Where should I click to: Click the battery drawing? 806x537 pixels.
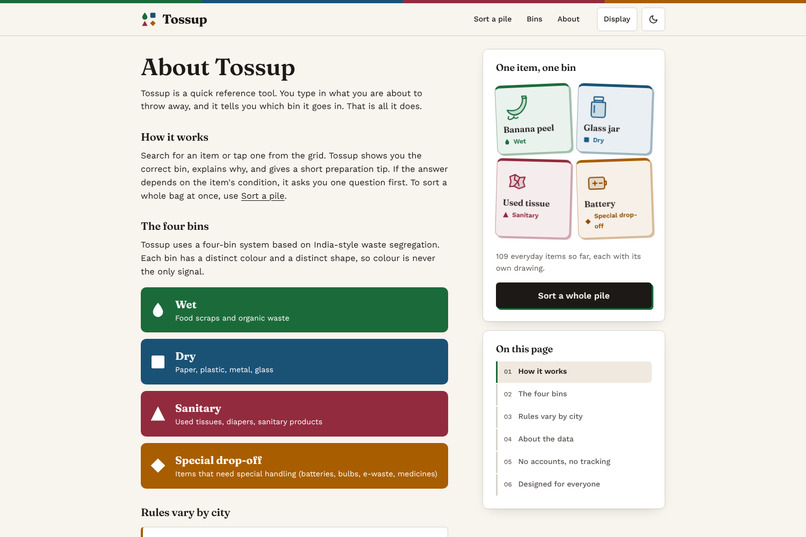click(597, 183)
